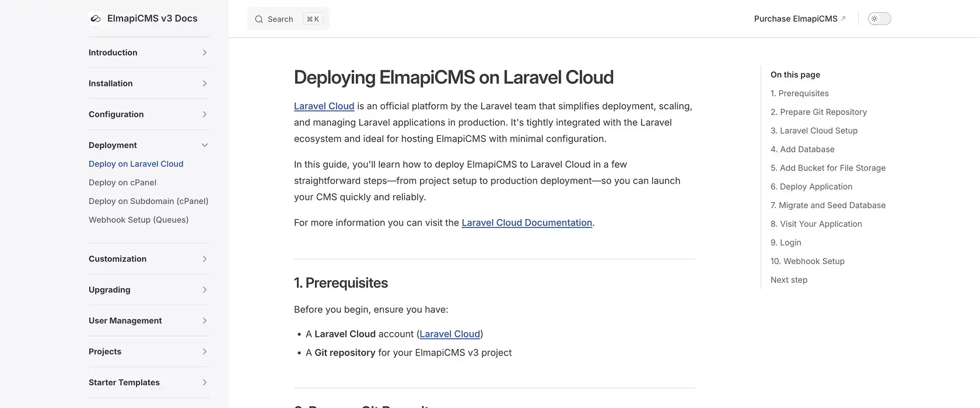This screenshot has width=980, height=408.
Task: Open the Laravel Cloud link in intro paragraph
Action: (x=324, y=106)
